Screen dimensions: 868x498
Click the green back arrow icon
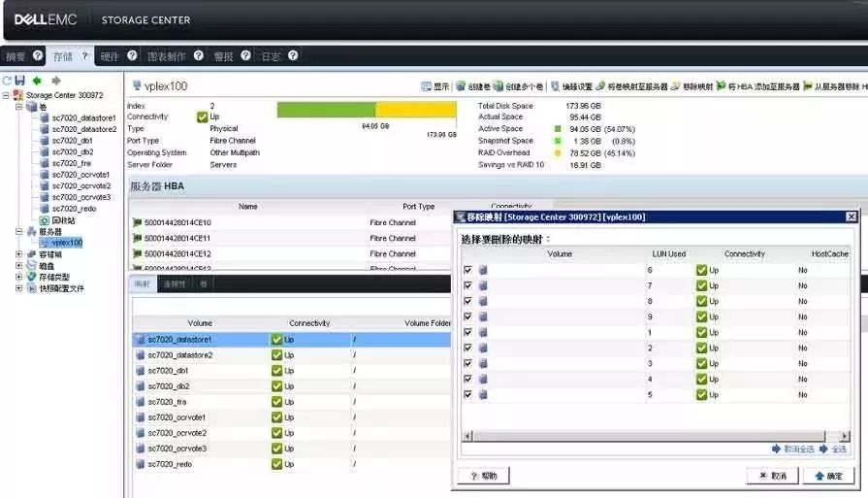(x=37, y=81)
